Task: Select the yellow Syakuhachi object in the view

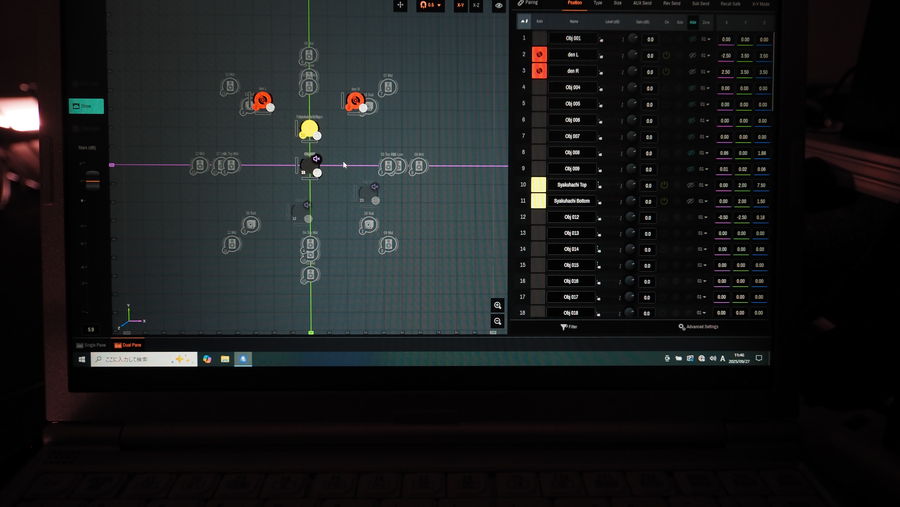Action: [x=309, y=129]
